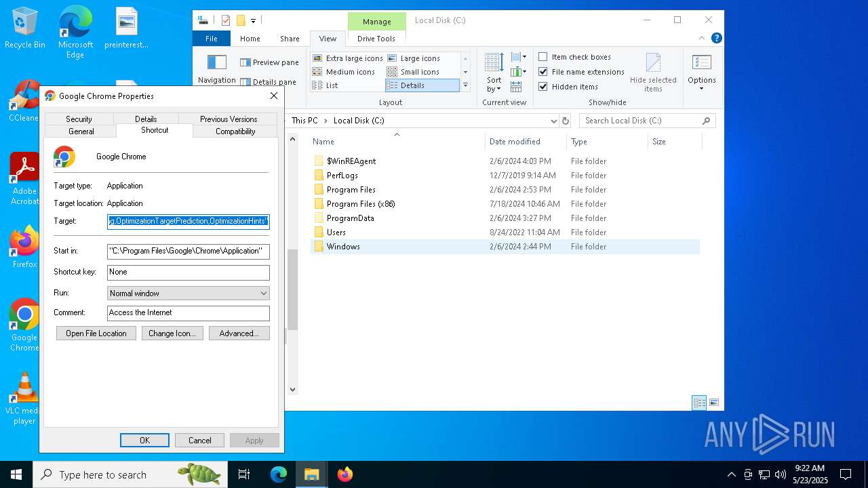Open the File menu tab
This screenshot has height=488, width=868.
[212, 39]
